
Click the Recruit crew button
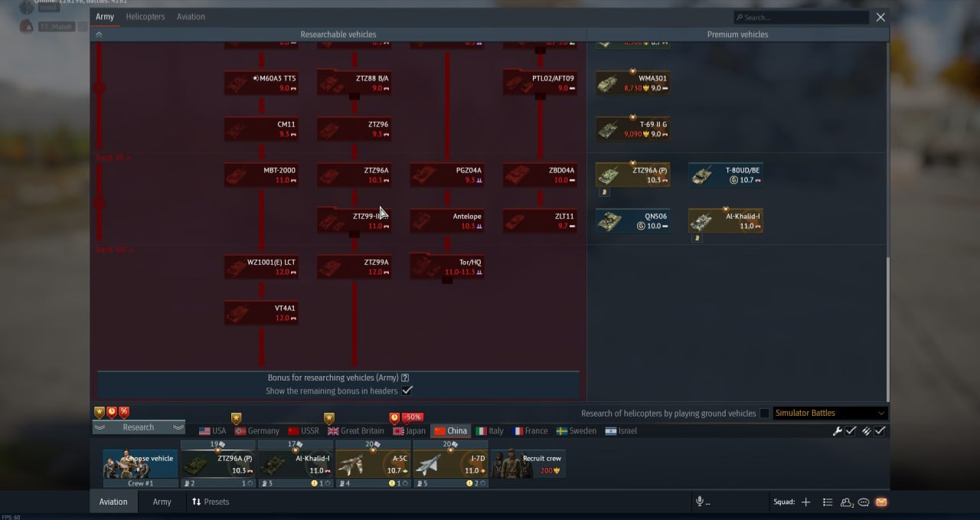click(528, 464)
